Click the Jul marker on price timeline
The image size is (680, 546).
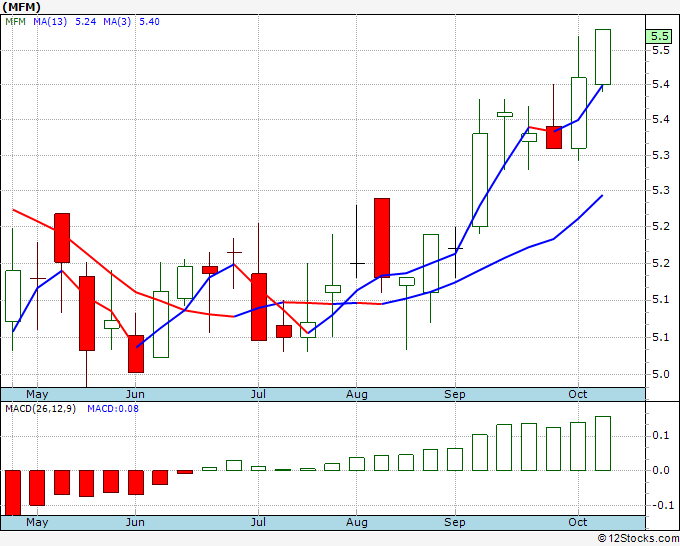pos(258,394)
